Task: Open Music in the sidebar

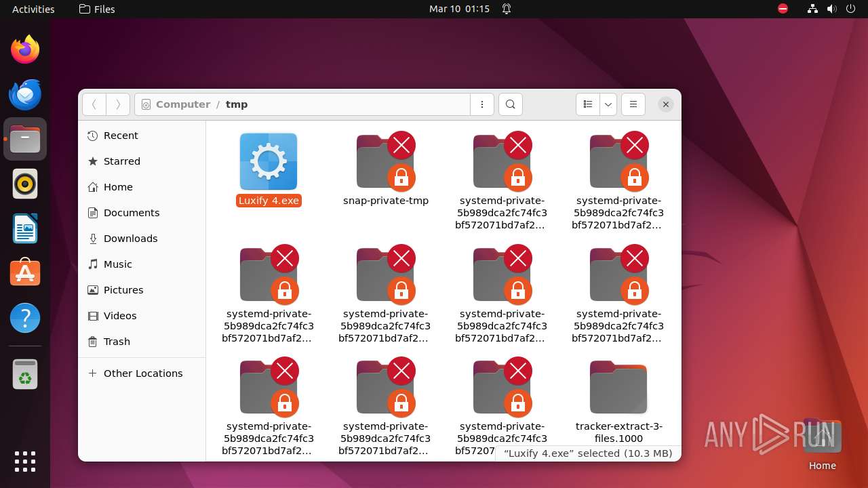Action: pos(142,264)
